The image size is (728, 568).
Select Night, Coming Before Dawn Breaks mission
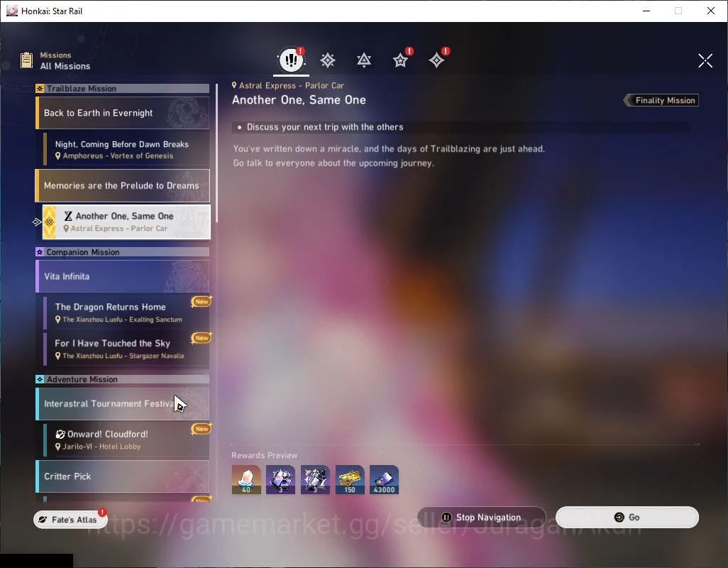126,150
